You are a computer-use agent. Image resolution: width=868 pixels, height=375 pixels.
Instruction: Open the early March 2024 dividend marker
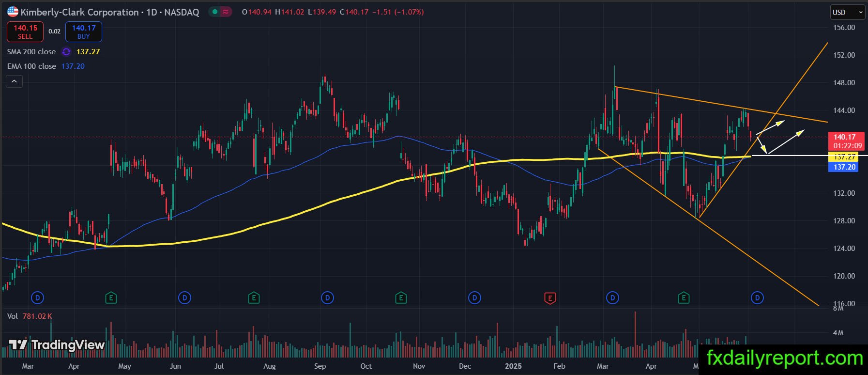pos(38,297)
